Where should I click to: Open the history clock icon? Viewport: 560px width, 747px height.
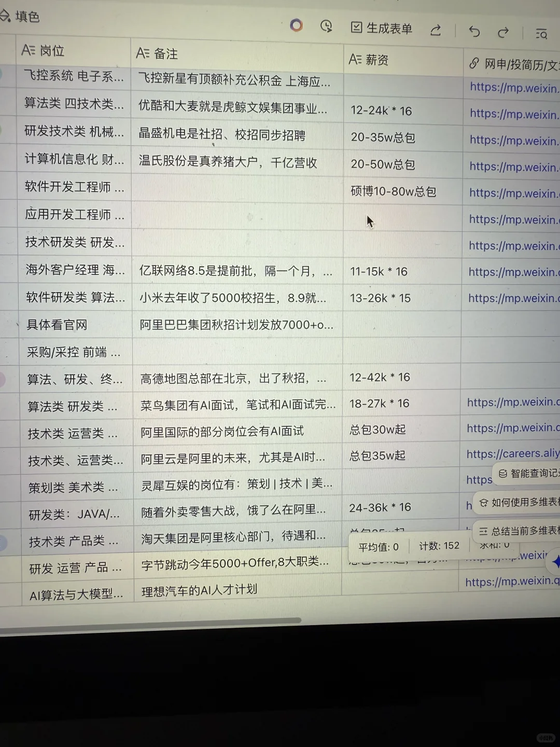326,26
